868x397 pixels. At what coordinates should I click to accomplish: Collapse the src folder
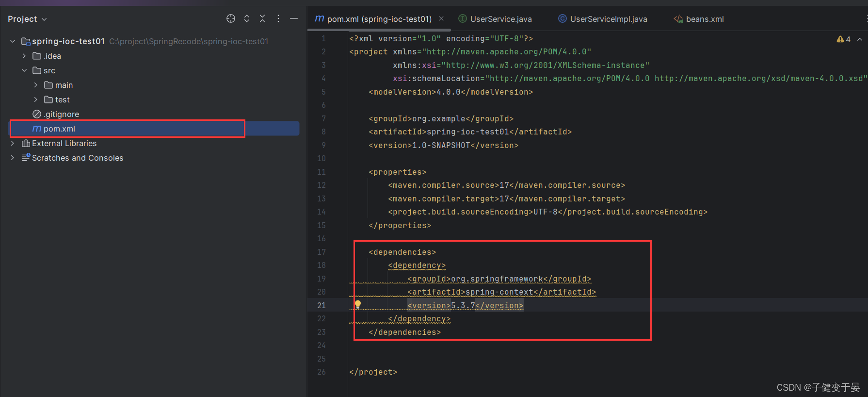[x=24, y=70]
